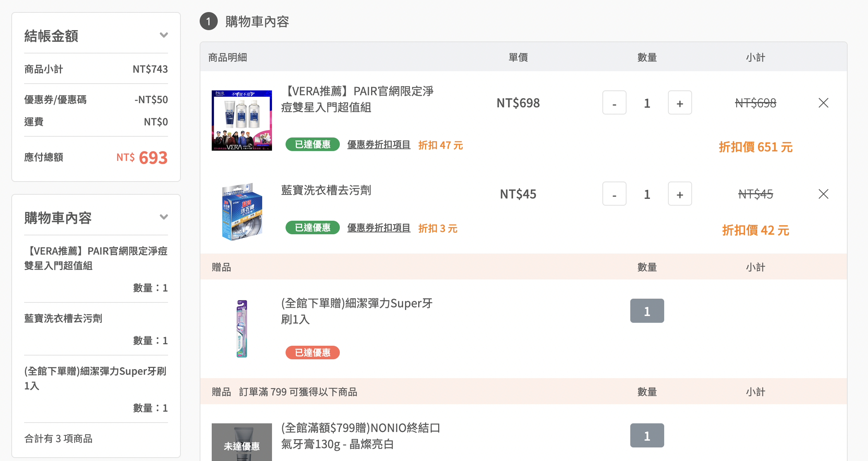View the Super toothbrush gift image

pyautogui.click(x=242, y=328)
